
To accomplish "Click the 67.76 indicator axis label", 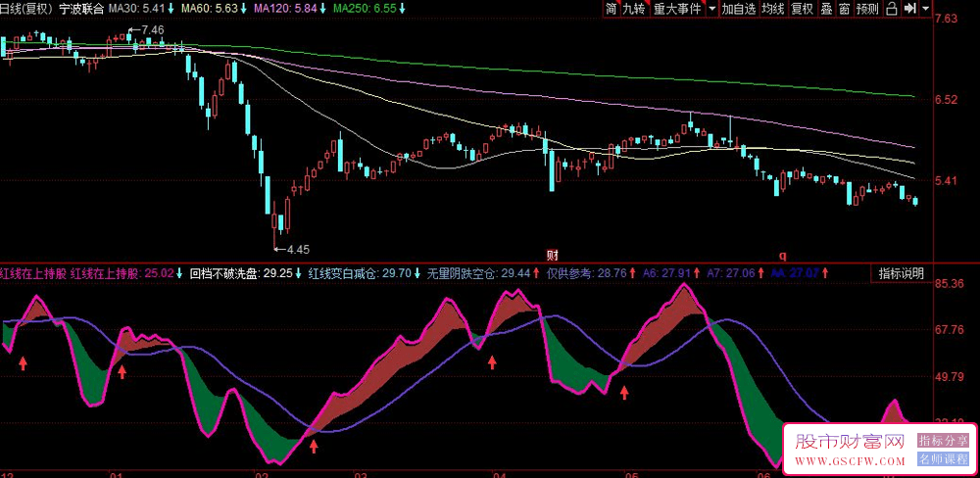I will coord(950,330).
